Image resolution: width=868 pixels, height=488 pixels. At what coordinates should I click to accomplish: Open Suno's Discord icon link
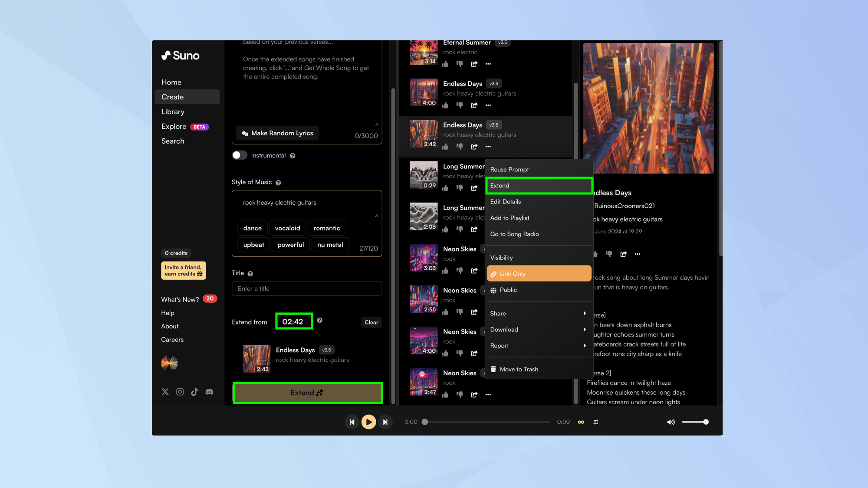(x=209, y=392)
